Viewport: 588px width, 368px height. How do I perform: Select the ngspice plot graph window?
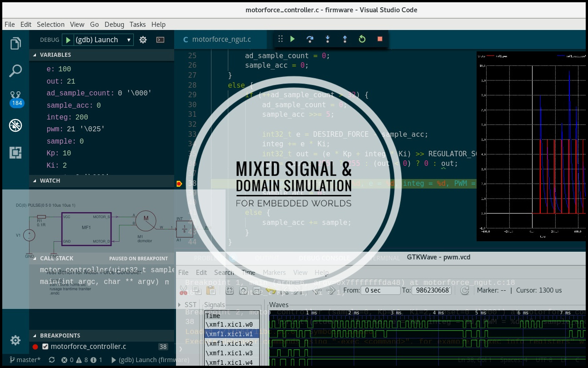[x=532, y=146]
